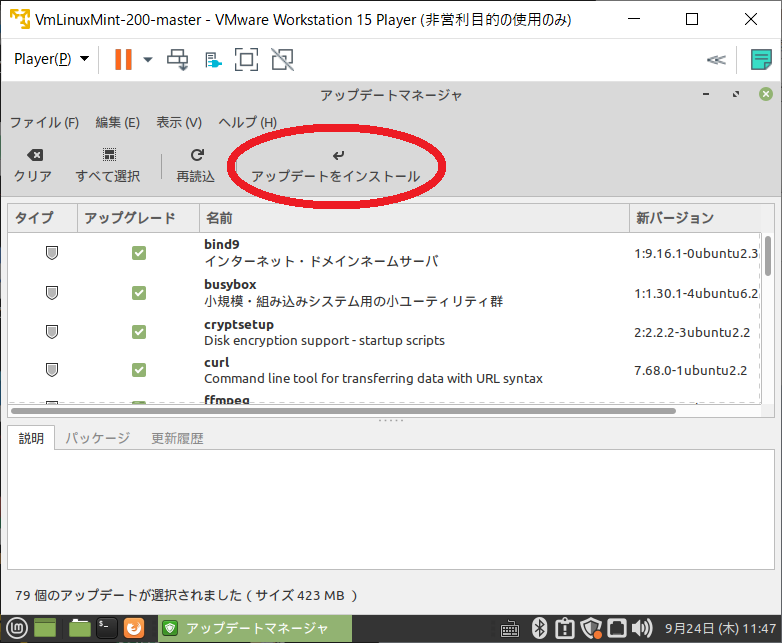
Task: Click すべて選択 to select all updates
Action: [x=108, y=166]
